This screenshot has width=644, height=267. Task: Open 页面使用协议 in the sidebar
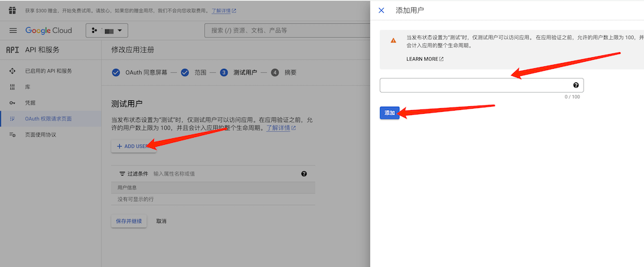pyautogui.click(x=41, y=134)
